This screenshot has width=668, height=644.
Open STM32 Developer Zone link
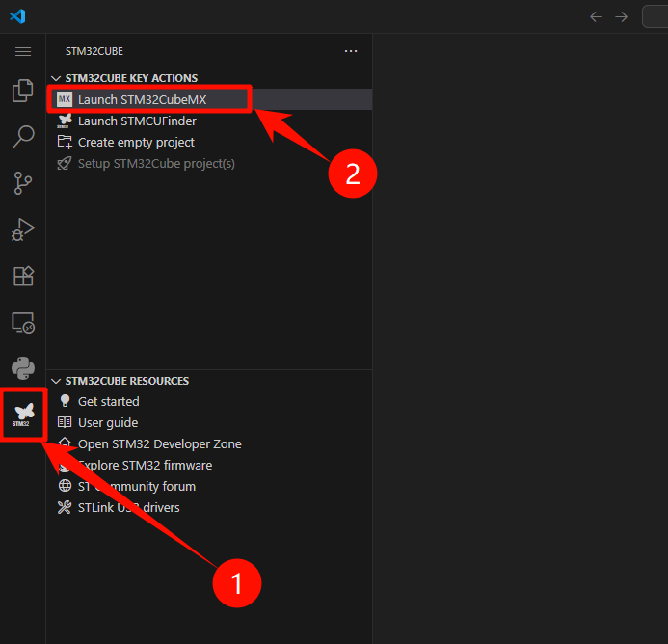pos(209,443)
